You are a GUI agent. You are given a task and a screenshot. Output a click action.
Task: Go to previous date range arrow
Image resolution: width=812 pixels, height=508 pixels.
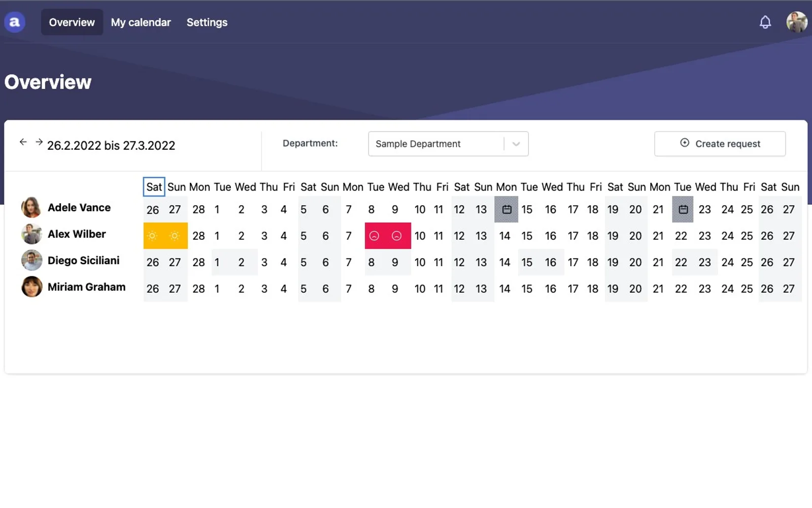tap(23, 142)
